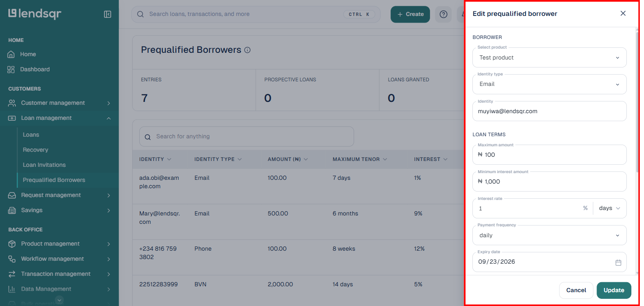Open Loan Invitations in the sidebar

tap(44, 165)
